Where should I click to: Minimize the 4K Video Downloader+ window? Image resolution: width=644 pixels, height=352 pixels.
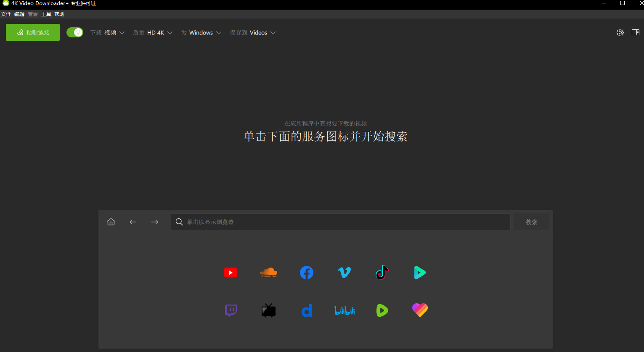(604, 3)
